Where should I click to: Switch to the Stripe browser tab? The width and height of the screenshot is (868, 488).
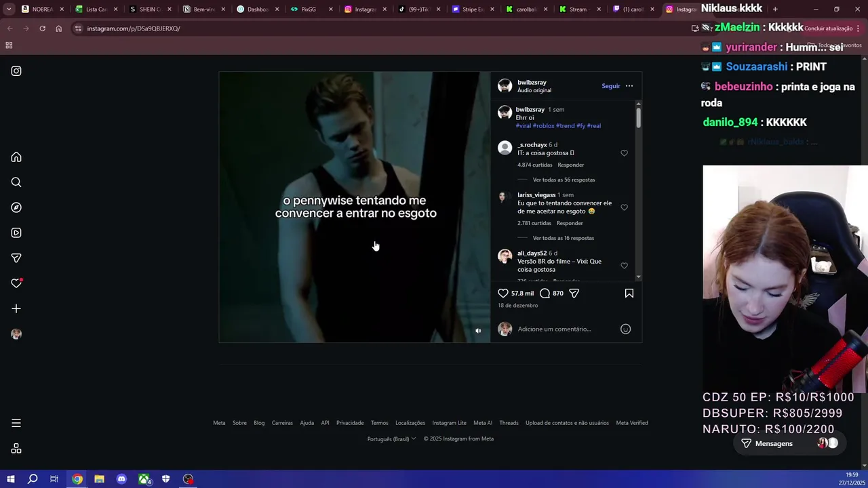click(x=471, y=9)
